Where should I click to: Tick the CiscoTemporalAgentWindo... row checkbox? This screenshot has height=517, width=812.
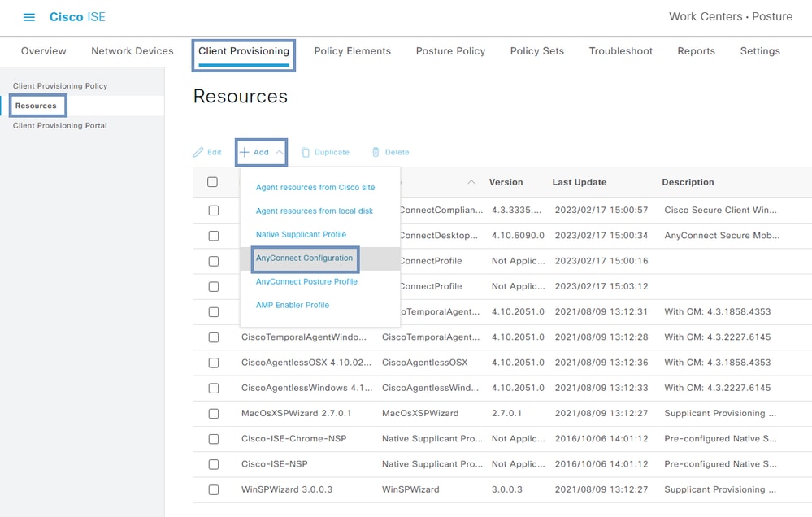coord(213,337)
